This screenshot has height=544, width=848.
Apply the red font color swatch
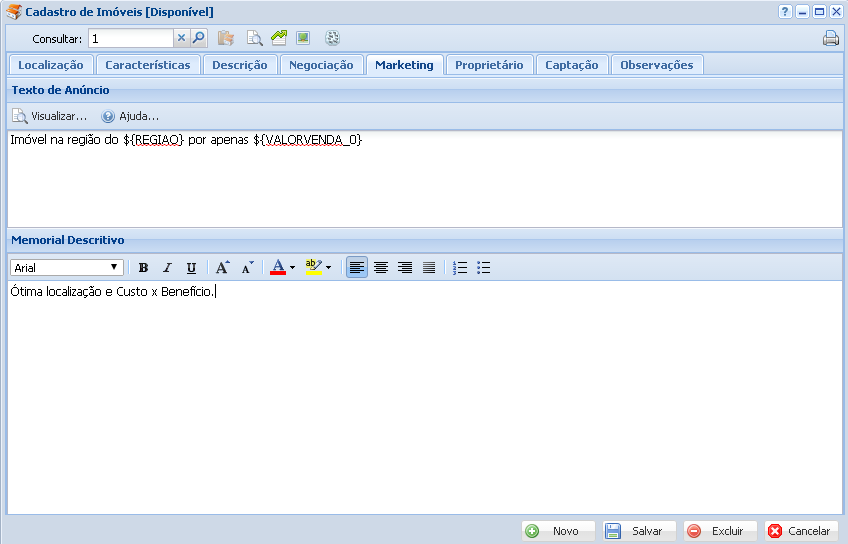pos(278,268)
